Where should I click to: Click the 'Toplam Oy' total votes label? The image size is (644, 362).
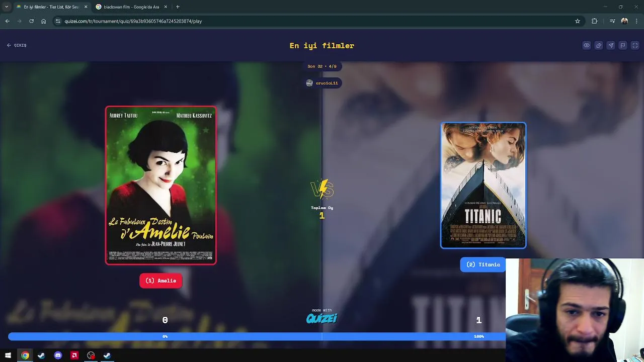(x=322, y=208)
